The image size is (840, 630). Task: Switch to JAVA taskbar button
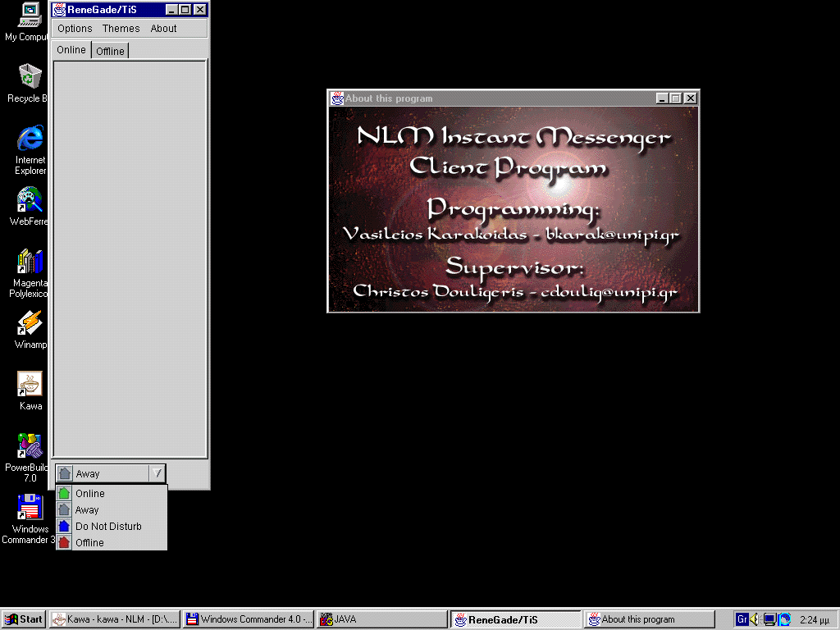pyautogui.click(x=382, y=619)
